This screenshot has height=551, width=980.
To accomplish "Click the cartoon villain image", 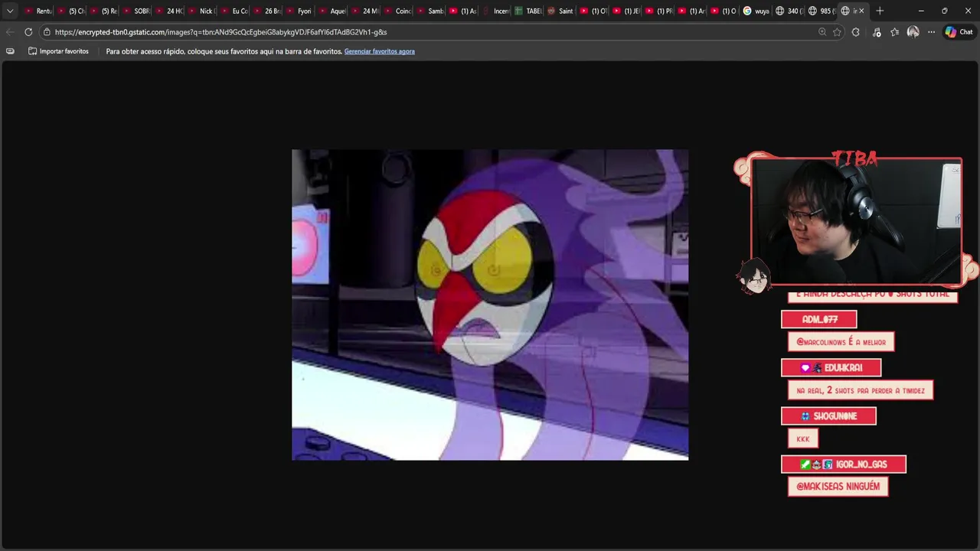I will tap(490, 305).
